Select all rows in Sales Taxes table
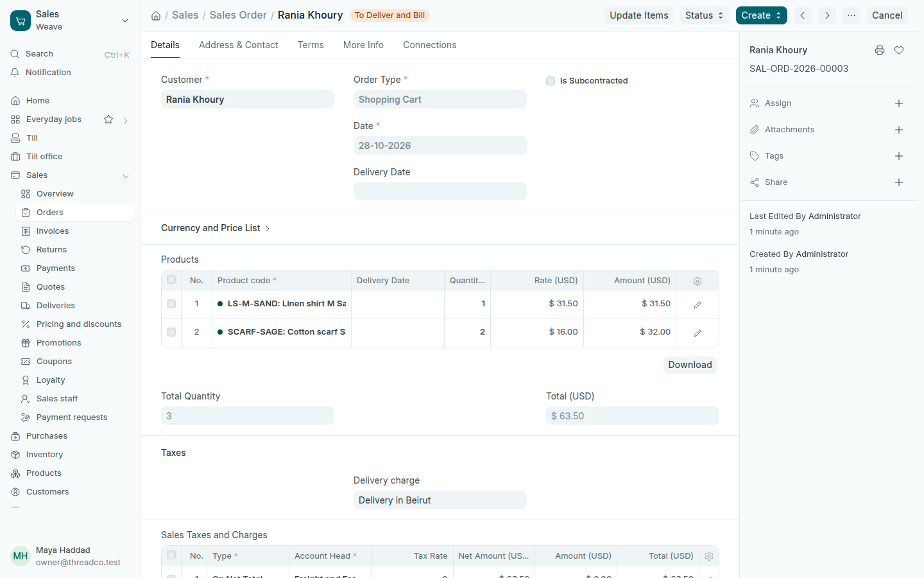This screenshot has width=924, height=578. coord(171,556)
